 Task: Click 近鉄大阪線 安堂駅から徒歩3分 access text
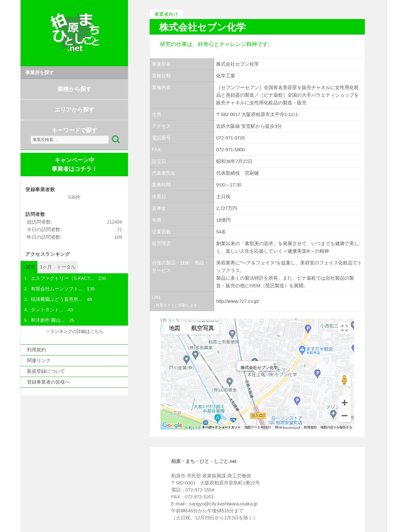[x=249, y=126]
